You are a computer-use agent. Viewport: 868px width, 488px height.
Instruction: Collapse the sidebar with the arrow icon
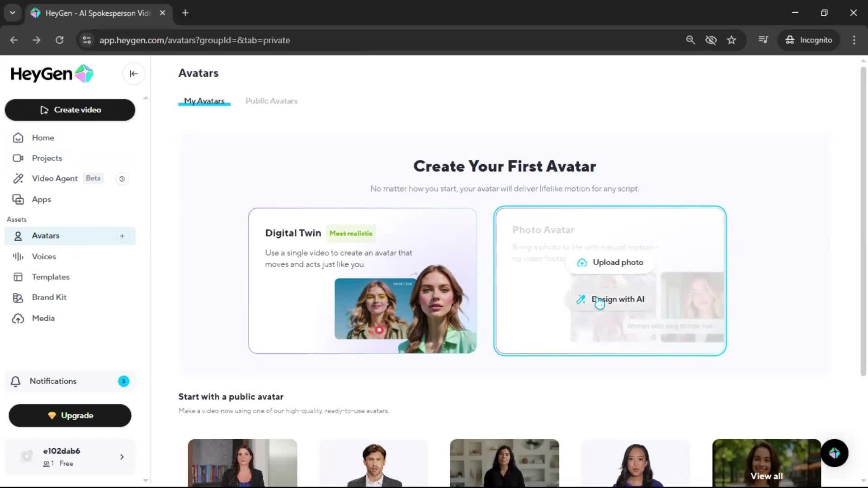[133, 74]
